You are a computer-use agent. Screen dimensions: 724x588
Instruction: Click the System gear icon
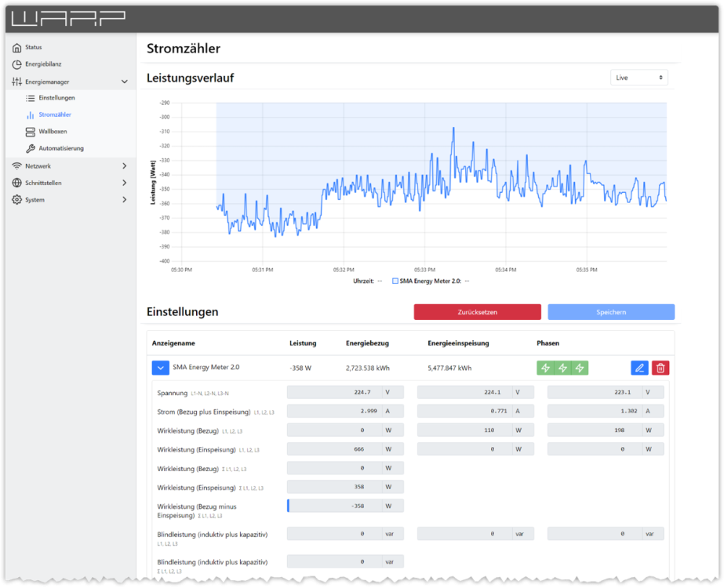pos(17,200)
